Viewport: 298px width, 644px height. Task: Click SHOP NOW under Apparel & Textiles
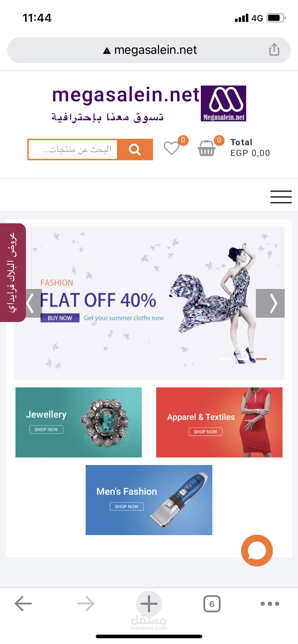pos(206,432)
